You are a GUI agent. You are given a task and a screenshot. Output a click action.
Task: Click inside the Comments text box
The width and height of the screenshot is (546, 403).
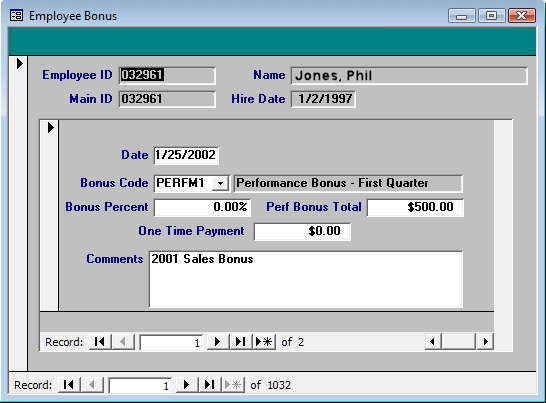(306, 279)
